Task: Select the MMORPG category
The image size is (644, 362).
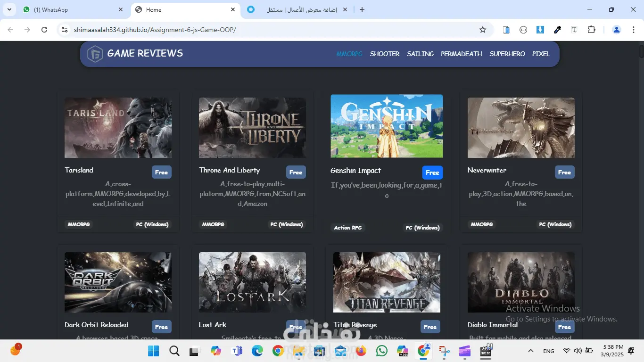Action: point(349,54)
